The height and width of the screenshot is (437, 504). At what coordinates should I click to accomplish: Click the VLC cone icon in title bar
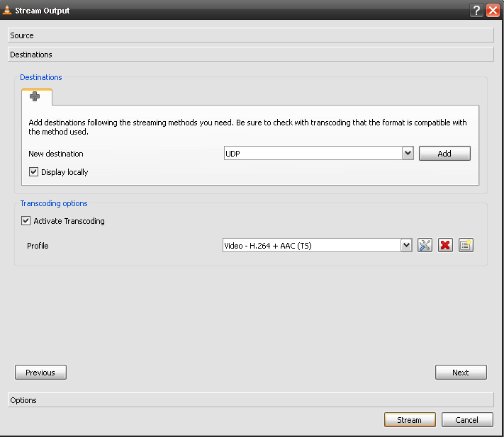[7, 10]
